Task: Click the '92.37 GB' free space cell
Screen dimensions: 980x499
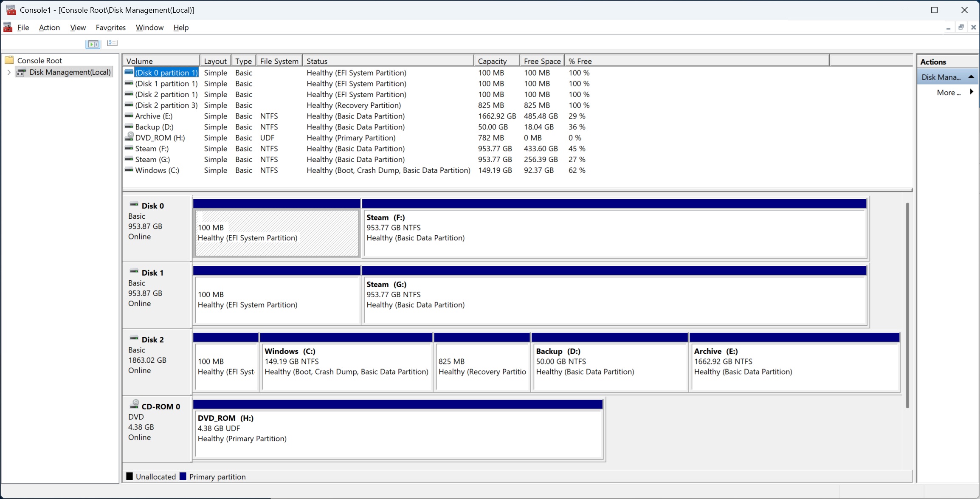Action: [x=538, y=170]
